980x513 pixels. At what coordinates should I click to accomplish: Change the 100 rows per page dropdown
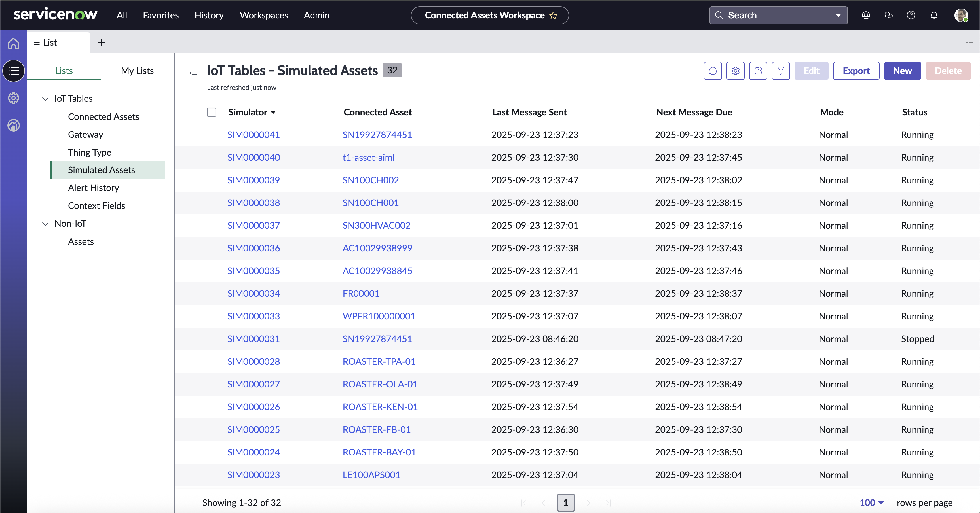click(871, 503)
